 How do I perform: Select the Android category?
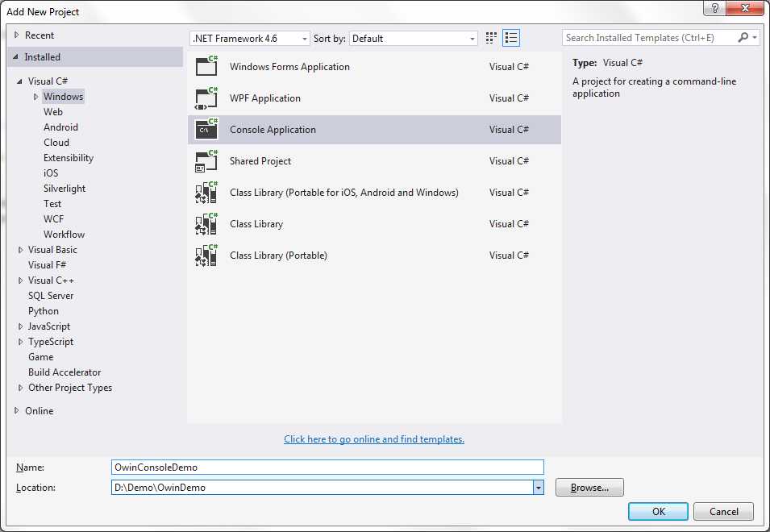coord(60,127)
